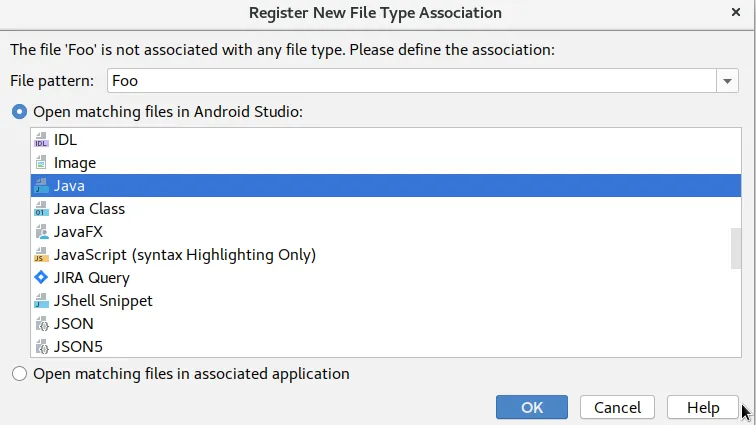Click the JavaScript file type icon
The image size is (756, 425).
pos(41,255)
